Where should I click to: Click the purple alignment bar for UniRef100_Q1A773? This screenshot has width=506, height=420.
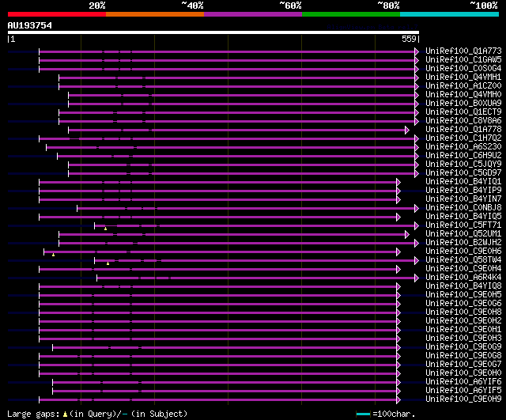(227, 51)
